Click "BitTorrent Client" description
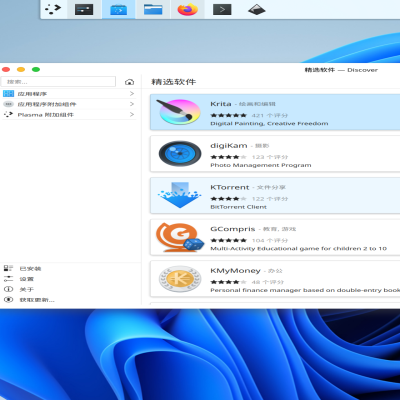This screenshot has width=400, height=400. pos(238,207)
